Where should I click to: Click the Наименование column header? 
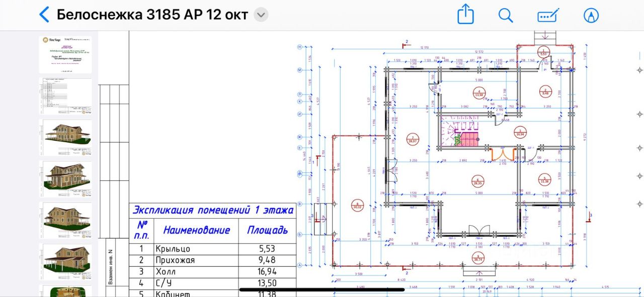coord(196,230)
